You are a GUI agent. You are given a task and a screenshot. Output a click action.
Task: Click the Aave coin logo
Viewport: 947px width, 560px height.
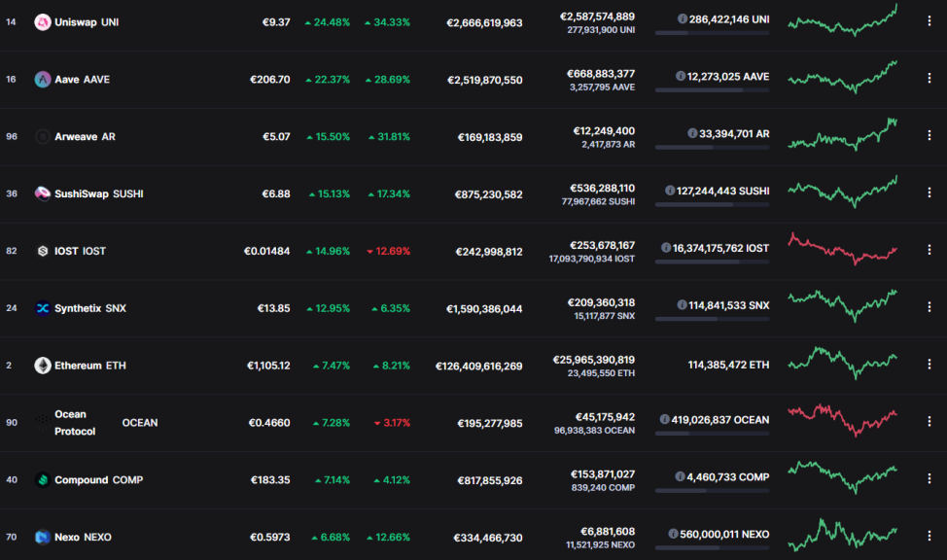coord(42,79)
